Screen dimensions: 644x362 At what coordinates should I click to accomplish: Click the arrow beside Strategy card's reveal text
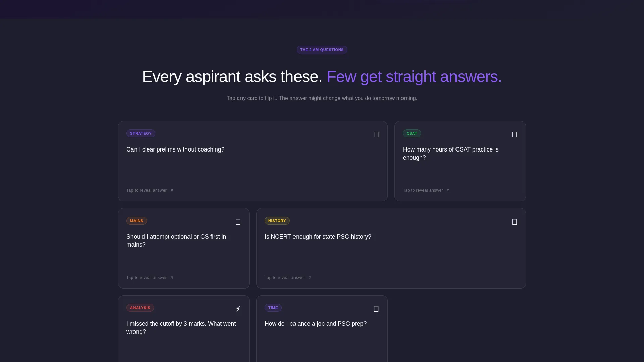coord(172,190)
